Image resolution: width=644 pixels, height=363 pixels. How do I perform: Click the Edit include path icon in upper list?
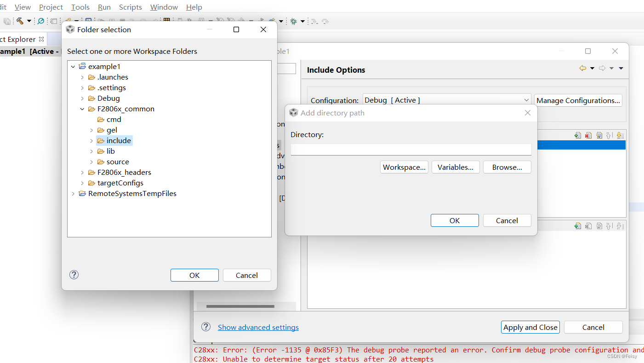click(599, 135)
